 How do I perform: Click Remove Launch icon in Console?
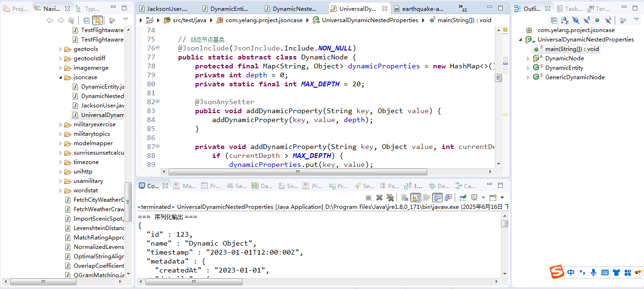pos(379,198)
